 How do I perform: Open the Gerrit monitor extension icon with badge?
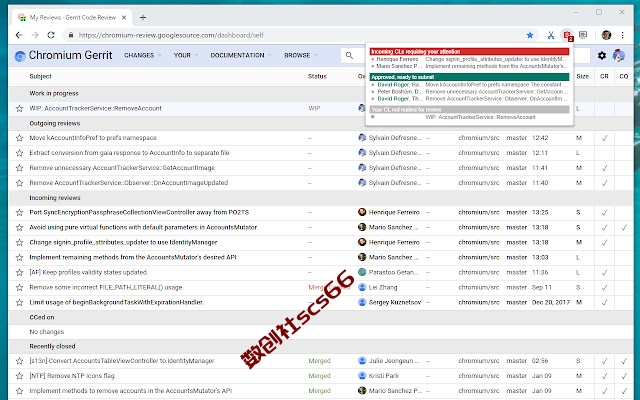click(567, 36)
